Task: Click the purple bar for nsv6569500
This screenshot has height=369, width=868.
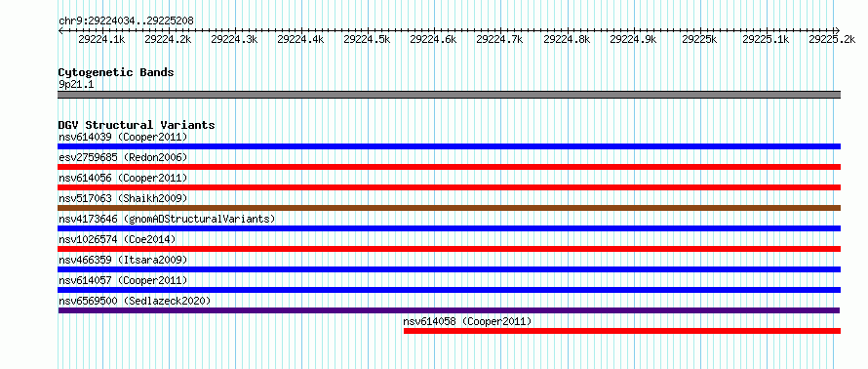Action: point(449,310)
